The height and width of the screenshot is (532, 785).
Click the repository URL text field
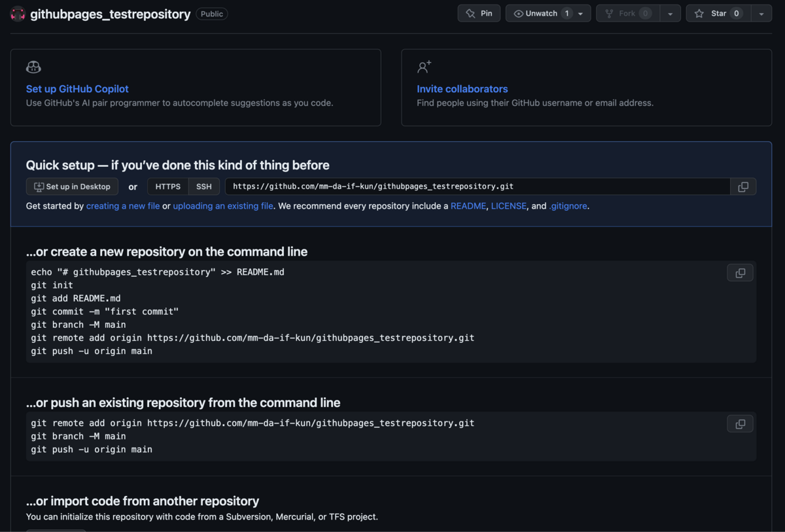(478, 187)
